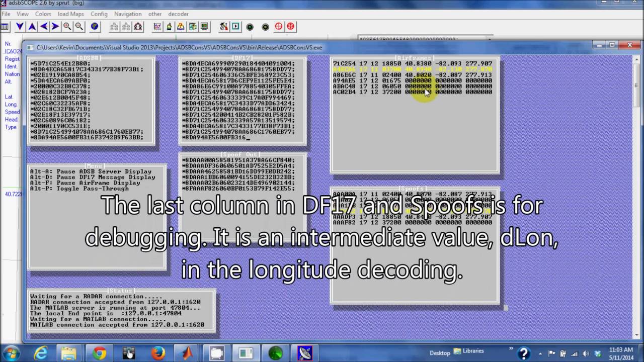Viewport: 644px width, 362px height.
Task: Open Firefox from taskbar
Action: click(x=158, y=353)
